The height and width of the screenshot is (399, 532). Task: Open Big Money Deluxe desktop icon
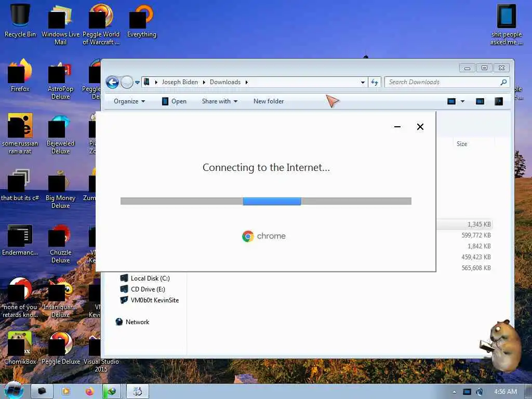(x=60, y=188)
